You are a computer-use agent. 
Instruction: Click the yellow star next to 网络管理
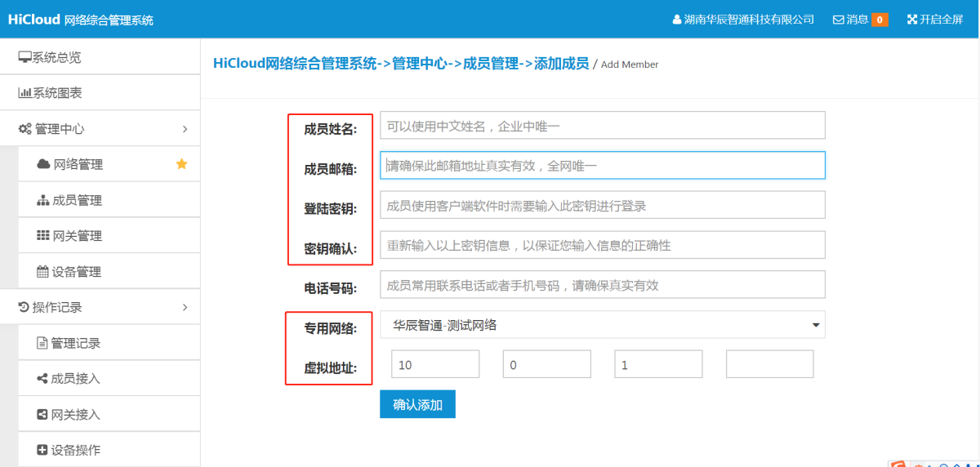pyautogui.click(x=181, y=164)
